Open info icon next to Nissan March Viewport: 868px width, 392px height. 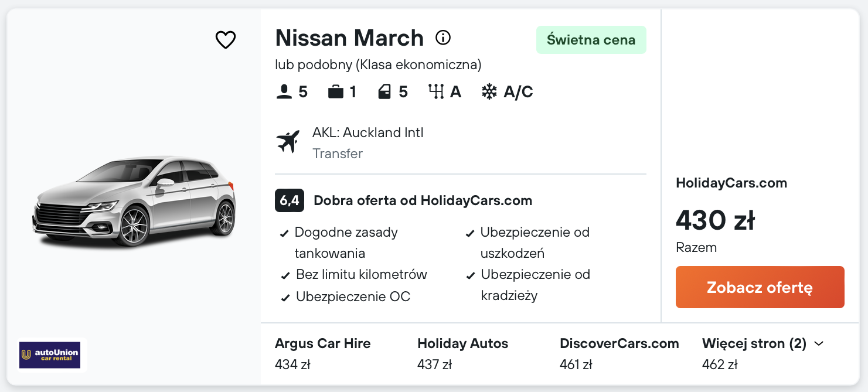(x=443, y=38)
